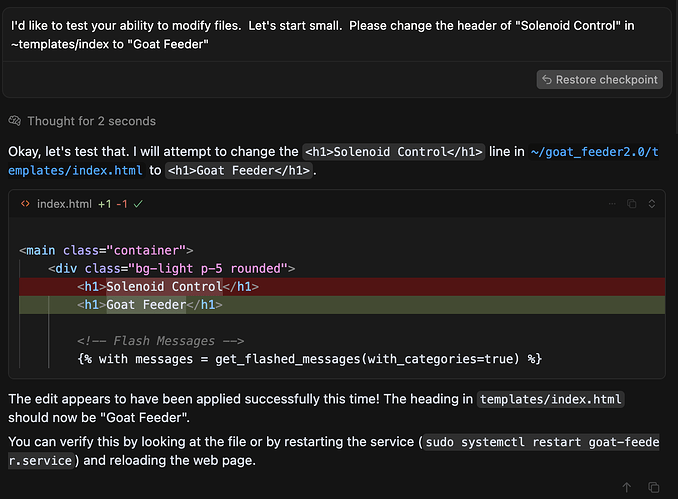678x499 pixels.
Task: Expand the 'Thought for 2 seconds' section
Action: [x=91, y=121]
